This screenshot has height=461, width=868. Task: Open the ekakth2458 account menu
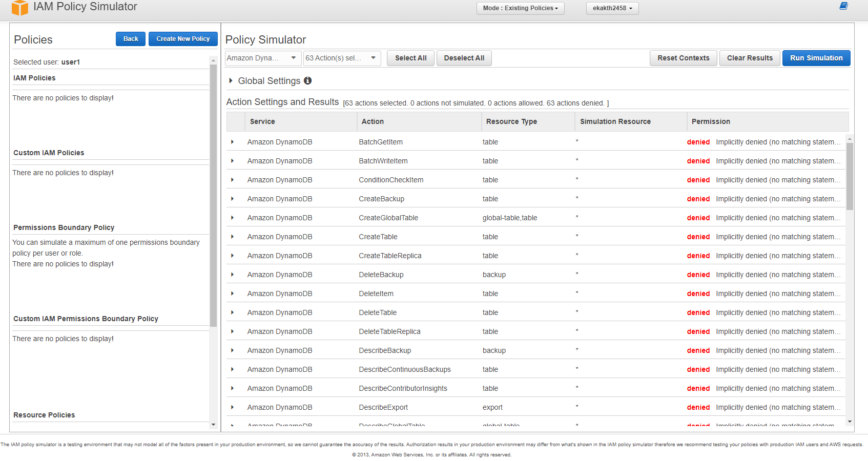pyautogui.click(x=612, y=8)
